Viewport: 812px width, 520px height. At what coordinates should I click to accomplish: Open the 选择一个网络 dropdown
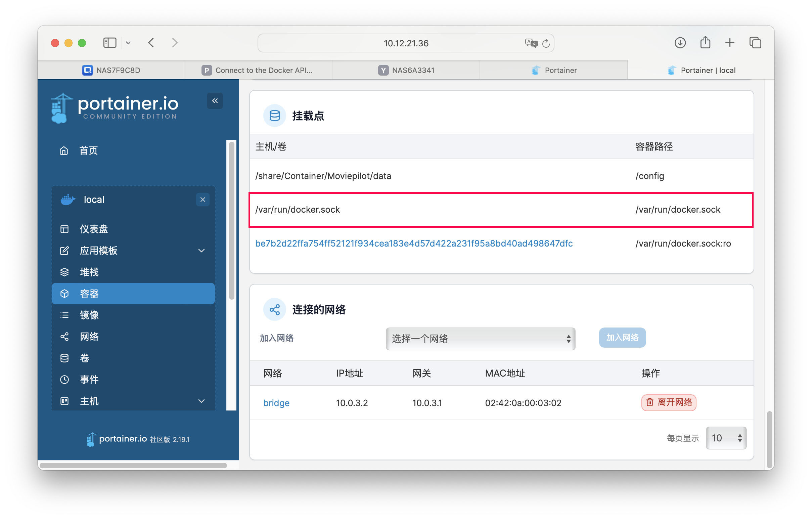(480, 338)
